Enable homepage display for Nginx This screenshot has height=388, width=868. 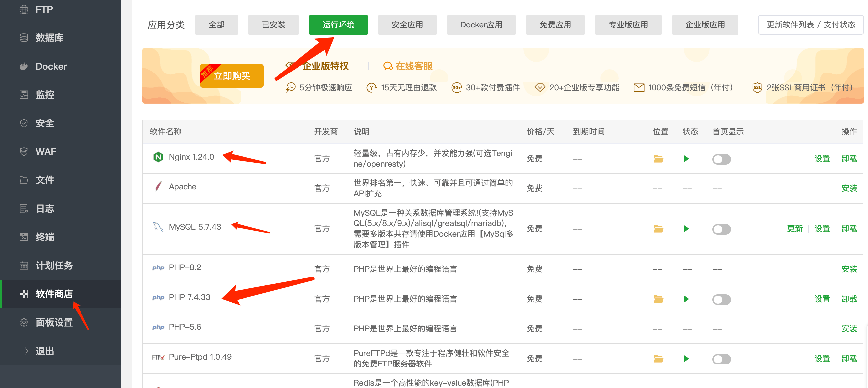pos(721,159)
